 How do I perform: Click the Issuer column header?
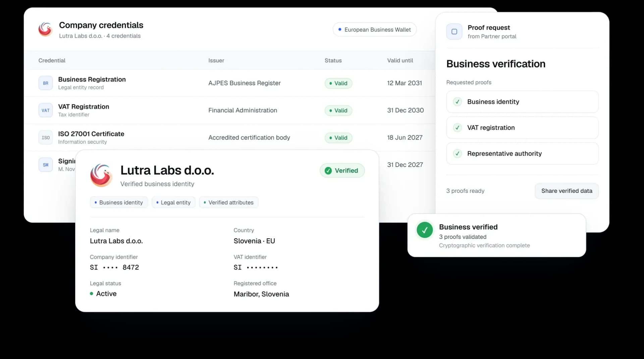(216, 60)
